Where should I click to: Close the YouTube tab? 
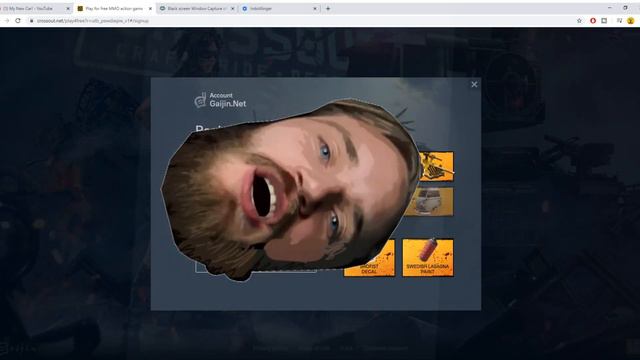click(68, 9)
